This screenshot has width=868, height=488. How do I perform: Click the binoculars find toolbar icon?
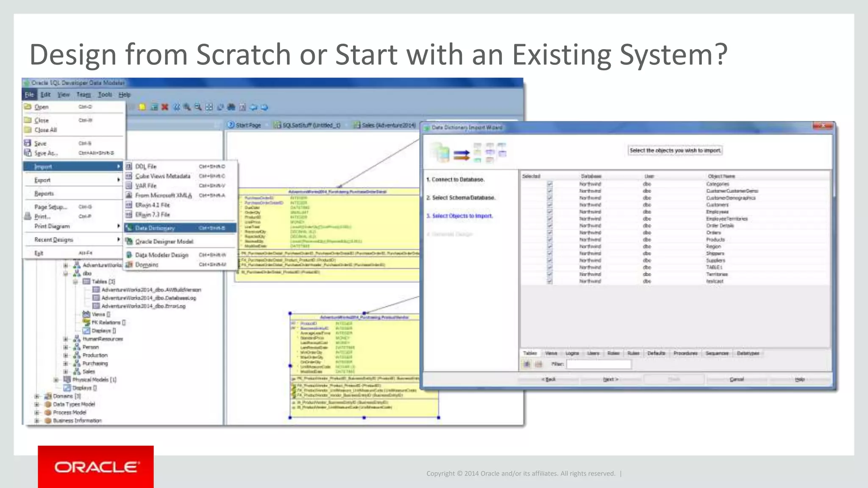(x=231, y=107)
